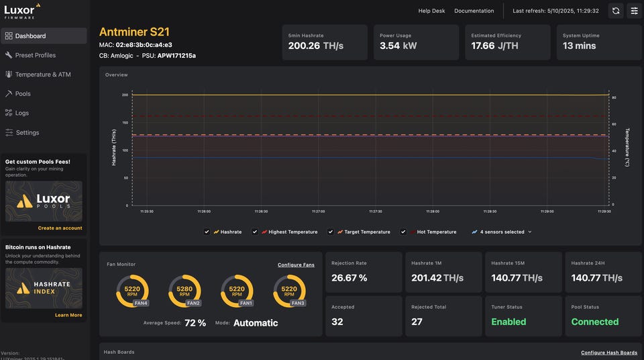The width and height of the screenshot is (644, 360).
Task: Toggle the Hot Temperature checkbox
Action: click(403, 232)
